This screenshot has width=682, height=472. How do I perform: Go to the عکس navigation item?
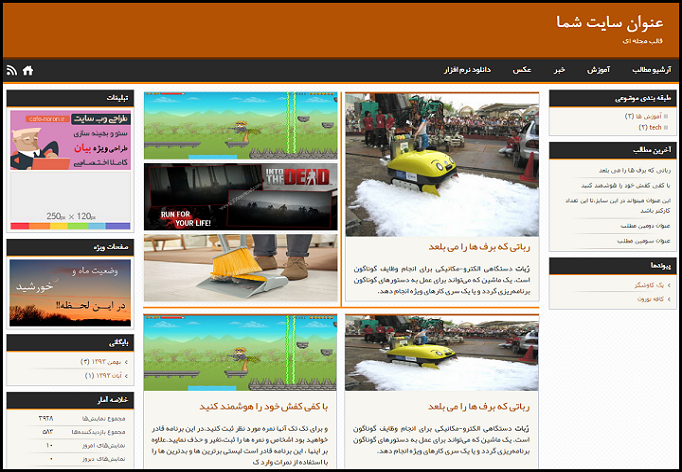(522, 70)
